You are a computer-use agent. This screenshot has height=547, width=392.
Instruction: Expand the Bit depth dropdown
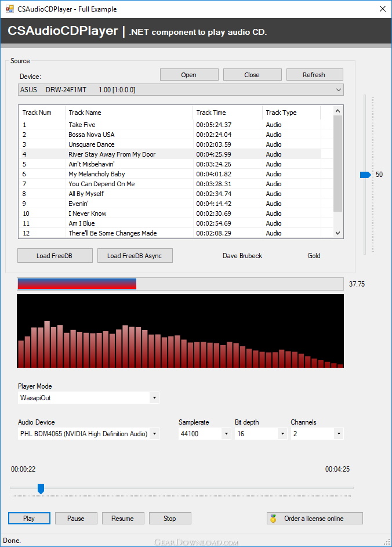[282, 434]
